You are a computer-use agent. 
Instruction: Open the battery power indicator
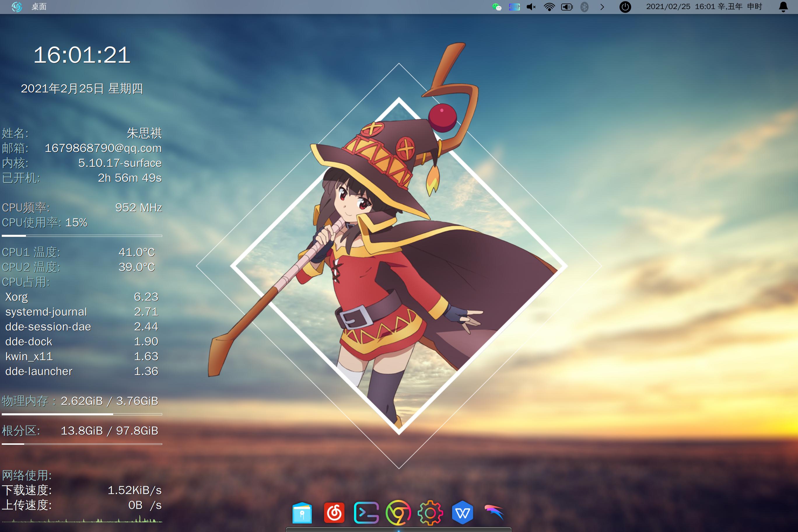pos(567,7)
